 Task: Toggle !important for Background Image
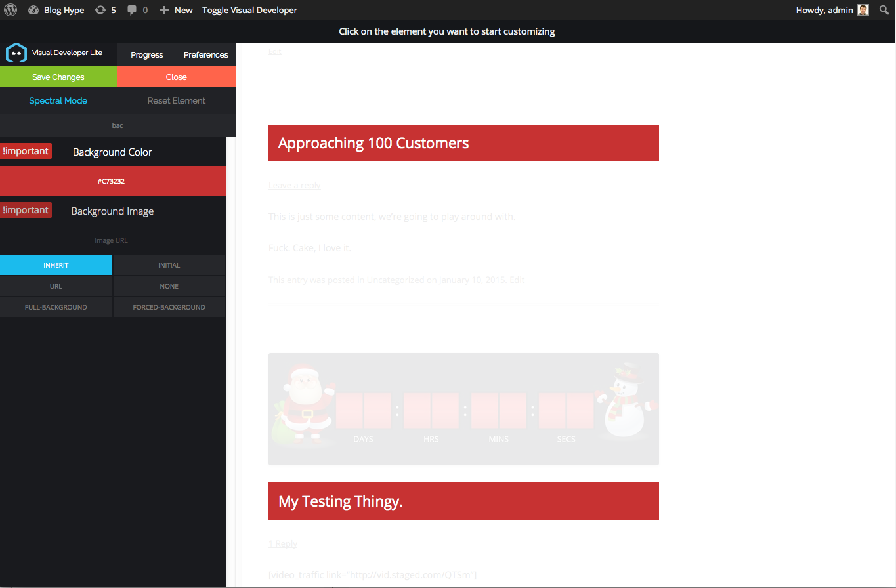26,210
